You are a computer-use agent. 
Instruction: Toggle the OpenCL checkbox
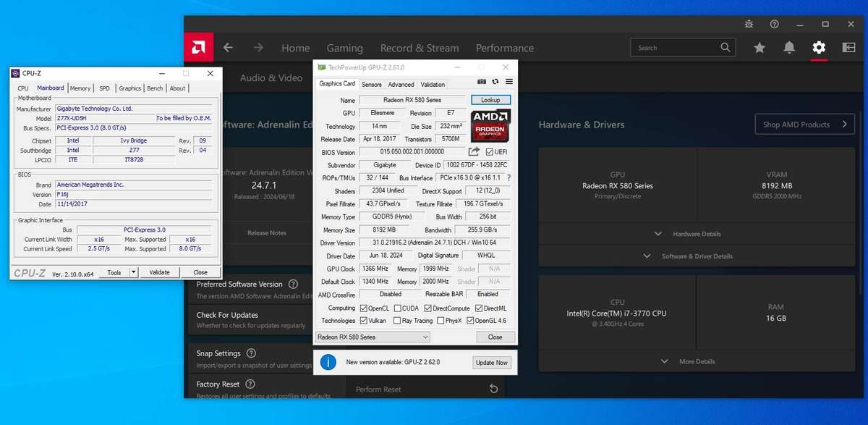364,308
